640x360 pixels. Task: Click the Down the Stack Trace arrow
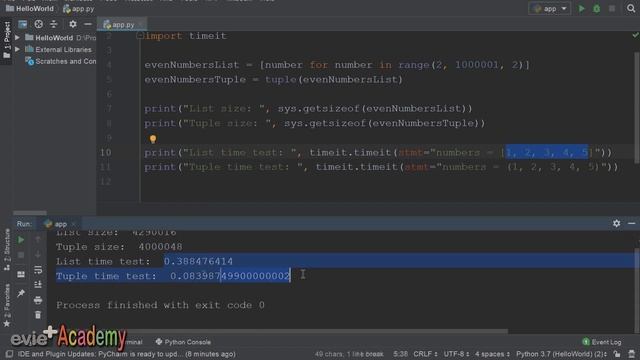point(38,255)
